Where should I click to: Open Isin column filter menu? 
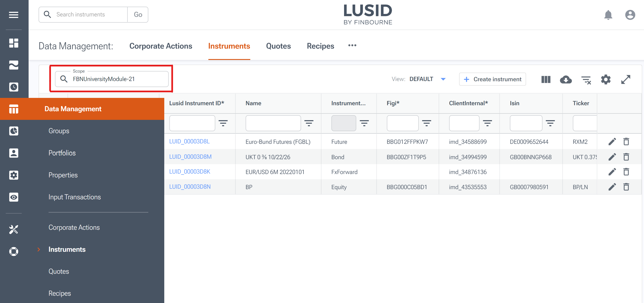[x=550, y=123]
